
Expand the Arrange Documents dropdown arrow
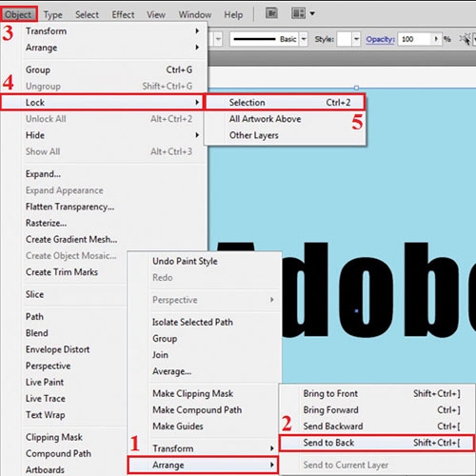click(312, 13)
